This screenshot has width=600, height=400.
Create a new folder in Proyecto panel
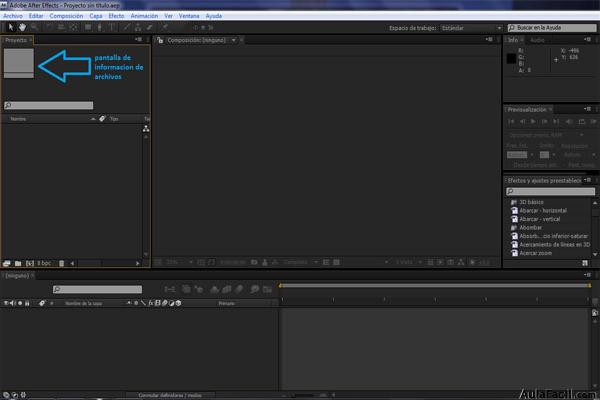click(18, 263)
